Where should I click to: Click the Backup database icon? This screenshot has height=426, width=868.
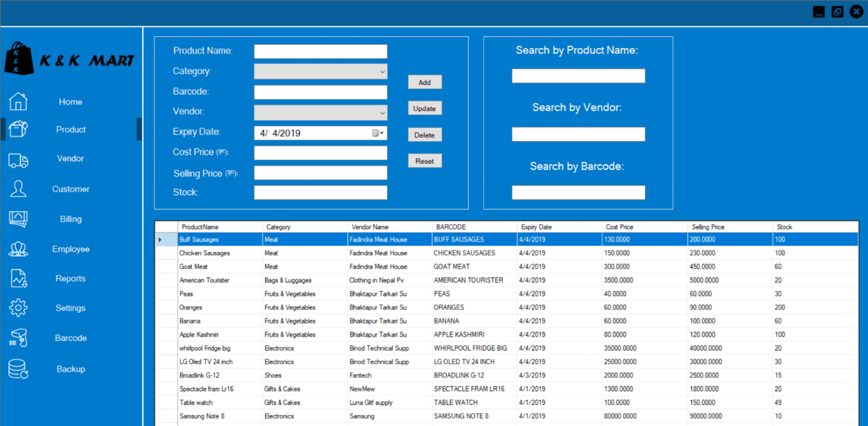click(18, 369)
